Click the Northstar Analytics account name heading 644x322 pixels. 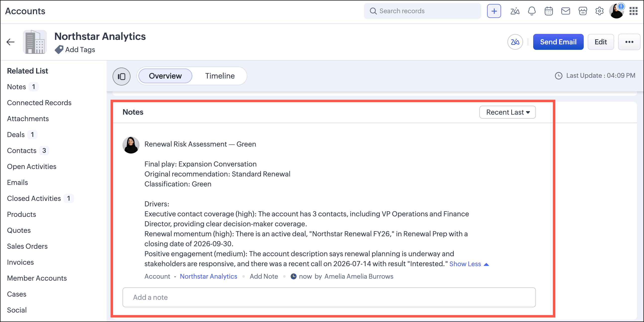(100, 36)
